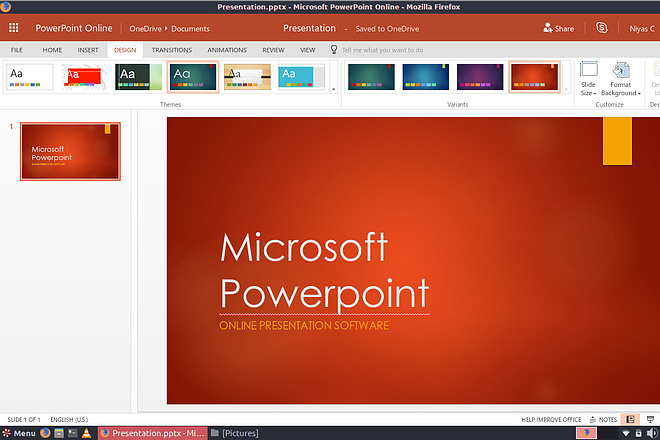The image size is (660, 440).
Task: Apply the dark green stripe theme
Action: point(138,77)
